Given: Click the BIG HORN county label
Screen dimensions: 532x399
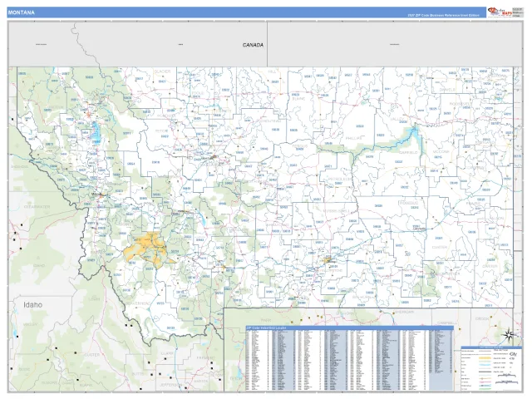Looking at the screenshot, I should click(x=364, y=296).
